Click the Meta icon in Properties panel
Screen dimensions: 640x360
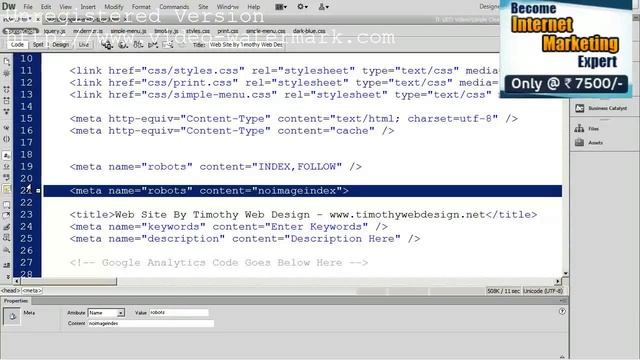point(12,316)
